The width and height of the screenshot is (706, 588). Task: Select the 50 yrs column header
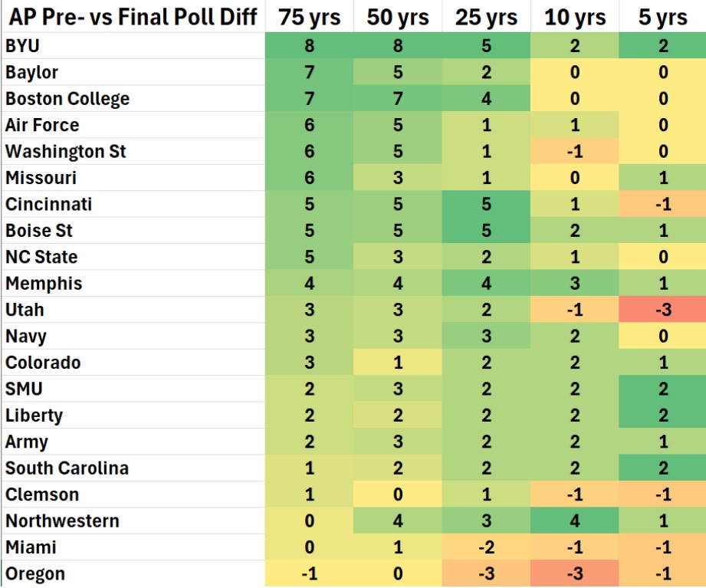[398, 17]
